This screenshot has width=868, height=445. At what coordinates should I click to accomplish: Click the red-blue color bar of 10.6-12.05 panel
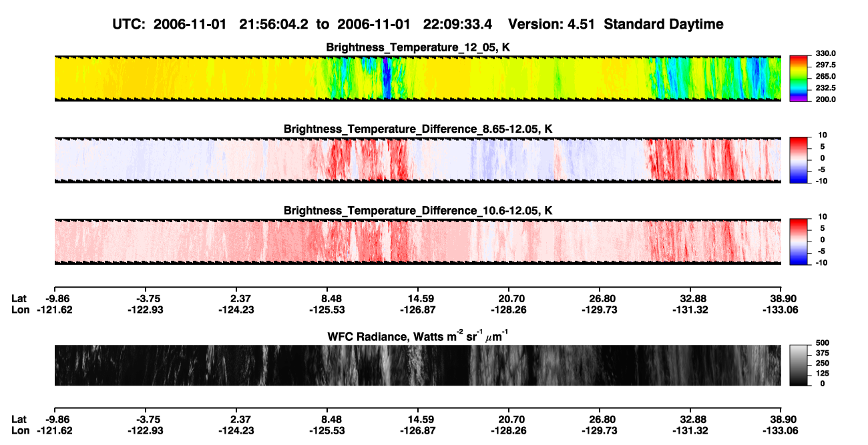[x=799, y=241]
